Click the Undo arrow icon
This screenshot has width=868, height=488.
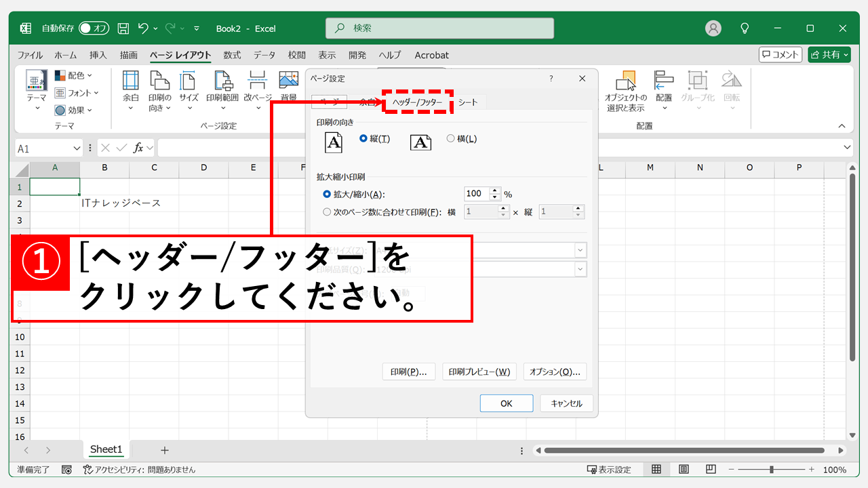[143, 28]
